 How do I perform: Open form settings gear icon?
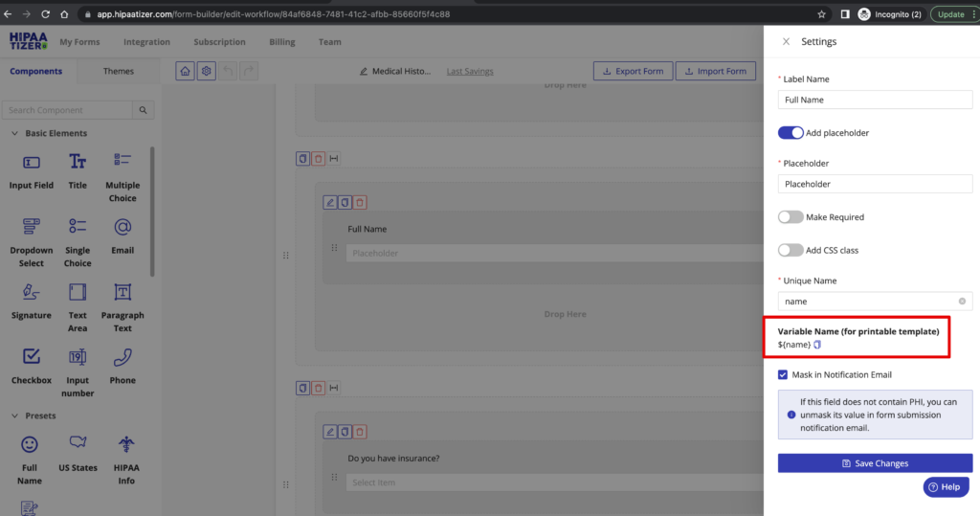click(206, 71)
